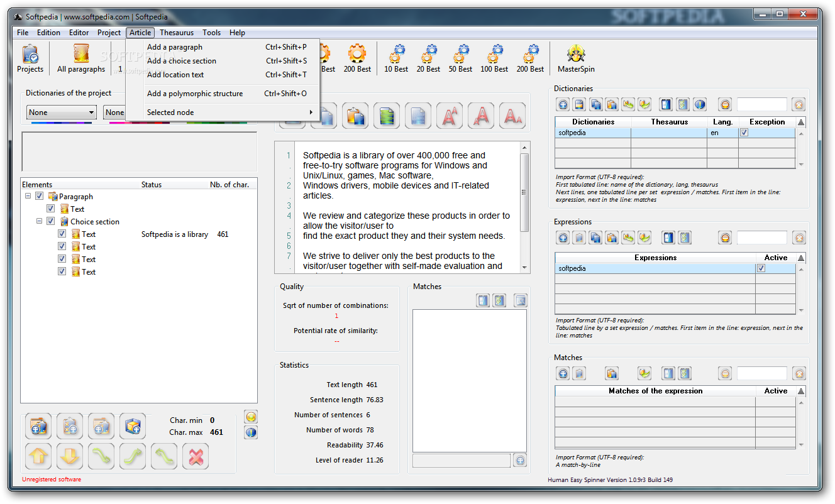Image resolution: width=835 pixels, height=504 pixels.
Task: Toggle checkbox of Text row with 461 characters
Action: coord(62,234)
